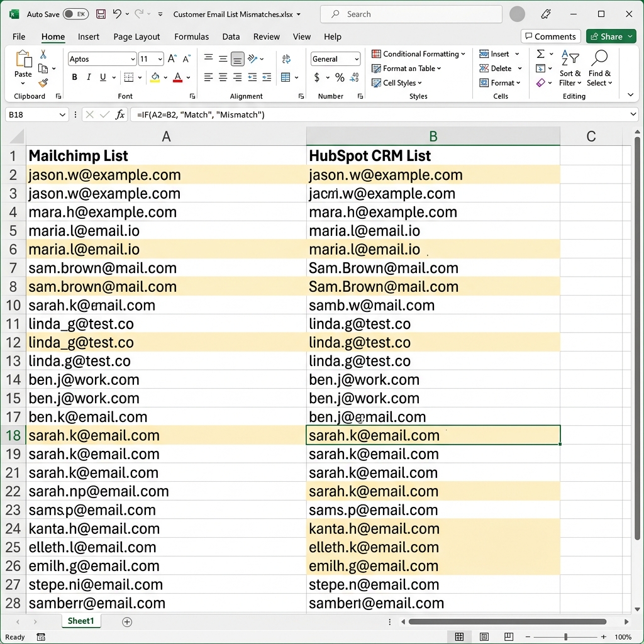The width and height of the screenshot is (644, 644).
Task: Open the Font Color dropdown arrow
Action: pyautogui.click(x=189, y=77)
